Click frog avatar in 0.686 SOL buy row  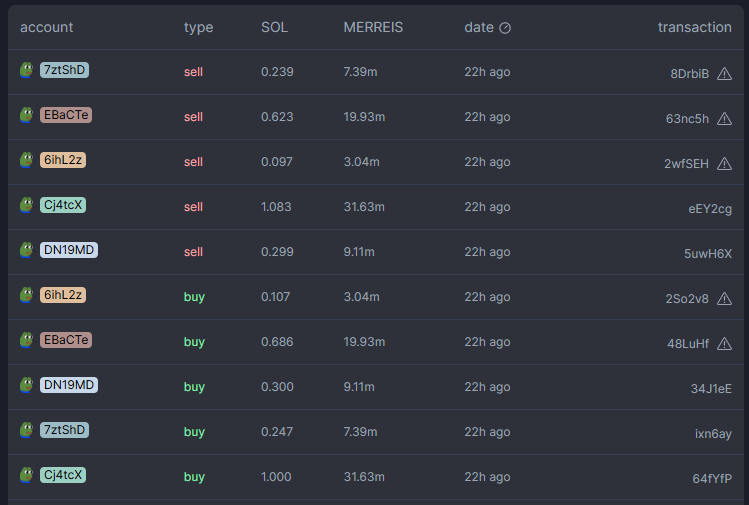(27, 340)
